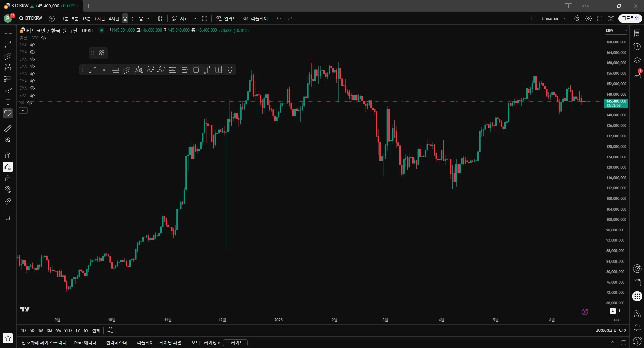Screen dimensions: 644x348
Task: Pick the trend line tool in left sidebar
Action: click(8, 44)
